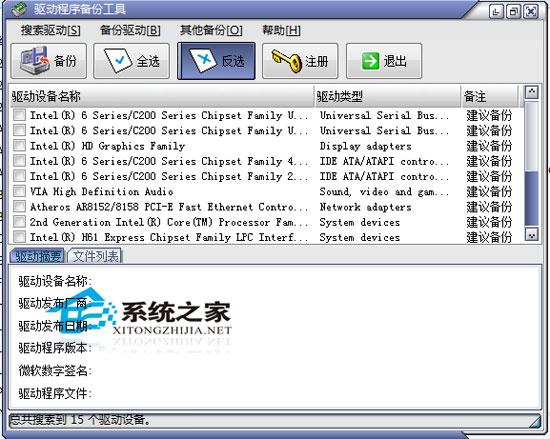550x439 pixels.
Task: Open the 搜索驱动[S] menu
Action: click(x=51, y=31)
